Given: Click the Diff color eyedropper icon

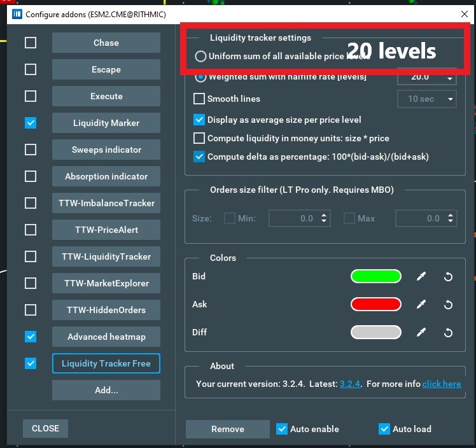Looking at the screenshot, I should (421, 332).
